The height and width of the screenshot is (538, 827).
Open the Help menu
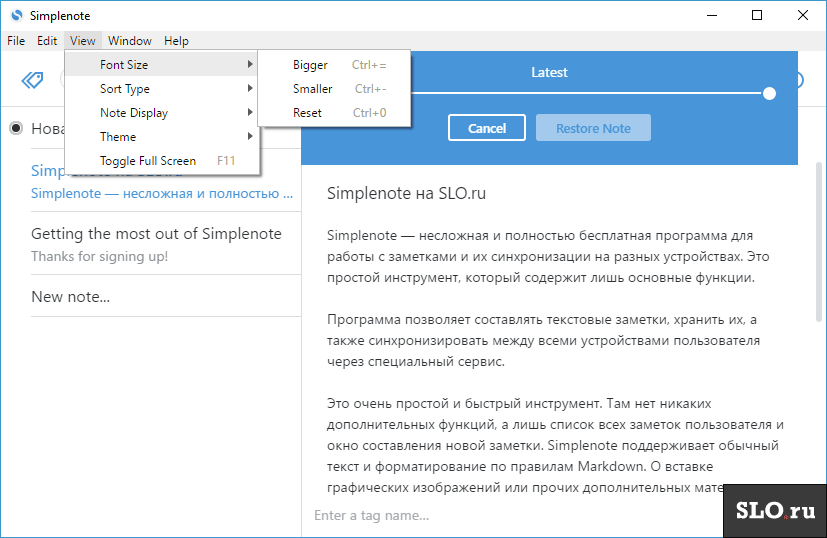tap(176, 41)
